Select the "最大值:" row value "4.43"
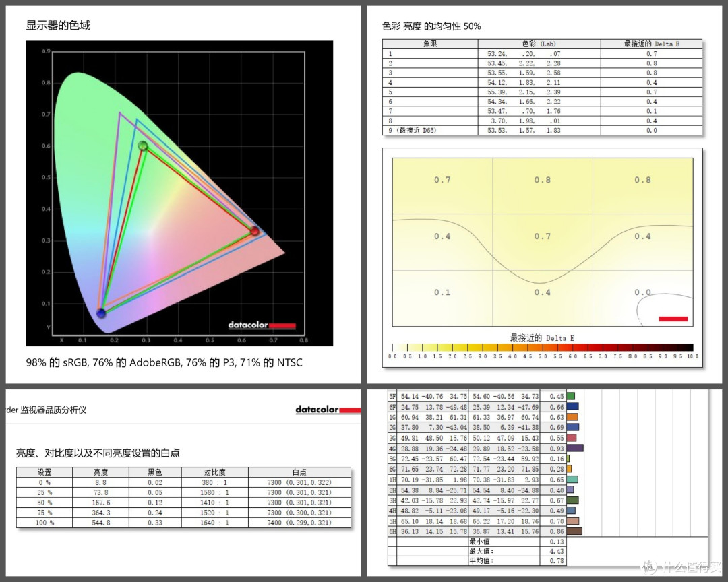The width and height of the screenshot is (728, 582). 557,552
